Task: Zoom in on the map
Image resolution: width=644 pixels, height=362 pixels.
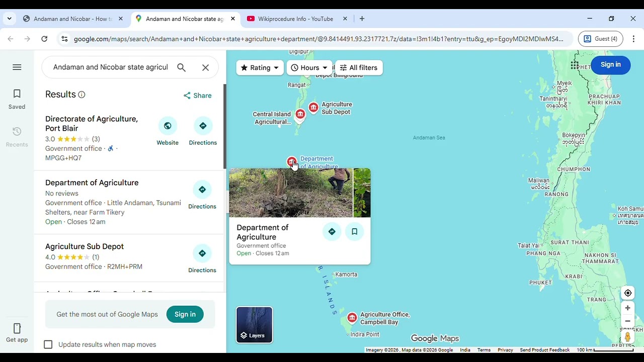Action: click(x=627, y=308)
